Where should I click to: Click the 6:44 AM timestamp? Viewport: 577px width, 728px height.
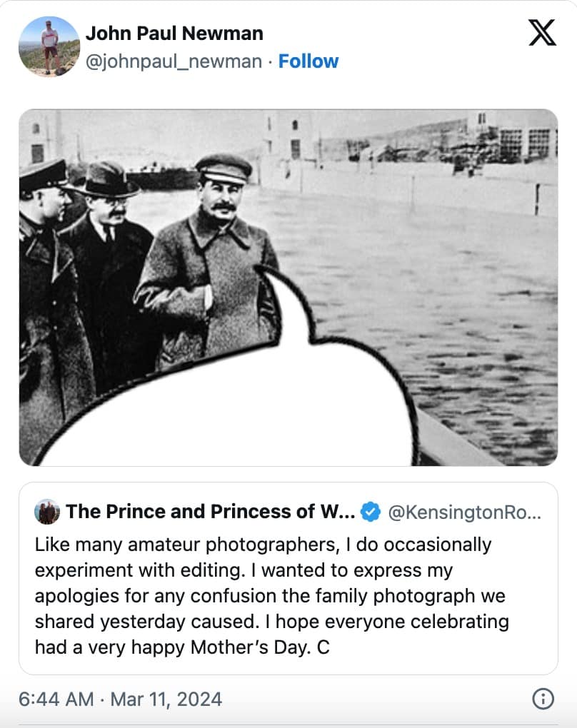click(x=56, y=699)
